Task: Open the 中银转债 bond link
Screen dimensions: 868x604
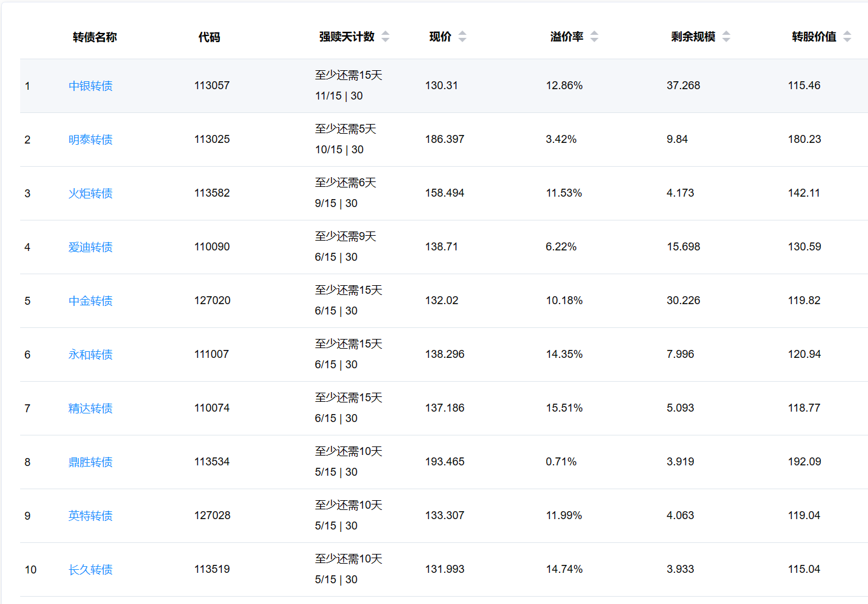Action: pyautogui.click(x=90, y=86)
